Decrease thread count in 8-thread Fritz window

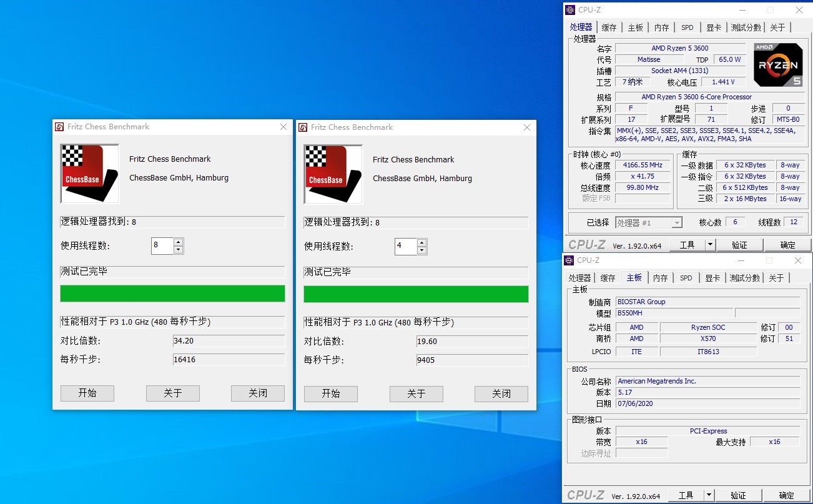pyautogui.click(x=178, y=250)
